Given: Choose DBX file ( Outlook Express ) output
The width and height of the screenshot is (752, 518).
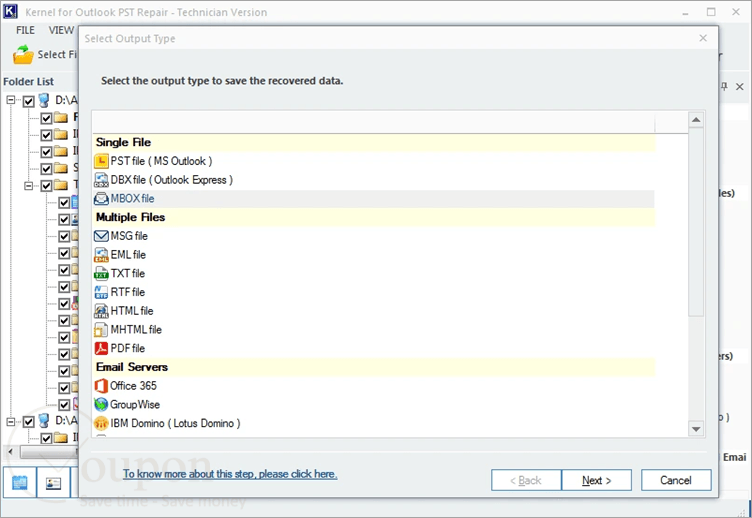Looking at the screenshot, I should 172,180.
